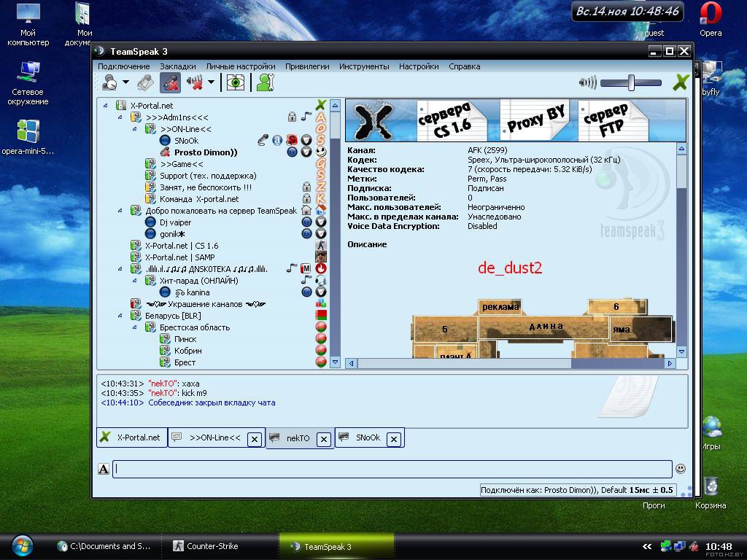Toggle the microphone mute button

[170, 83]
